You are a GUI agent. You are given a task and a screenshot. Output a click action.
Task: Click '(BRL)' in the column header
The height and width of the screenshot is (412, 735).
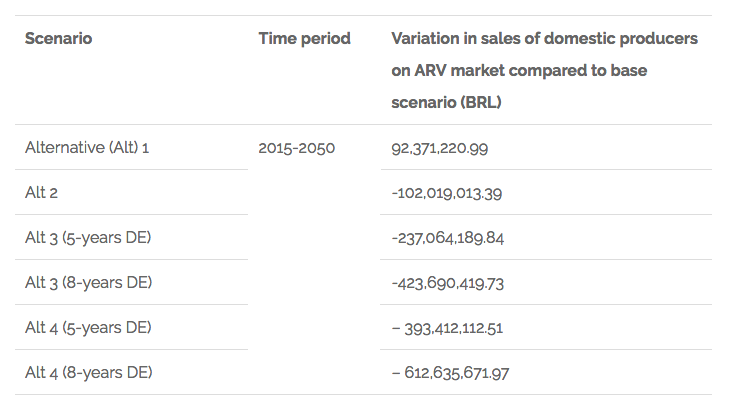coord(479,102)
